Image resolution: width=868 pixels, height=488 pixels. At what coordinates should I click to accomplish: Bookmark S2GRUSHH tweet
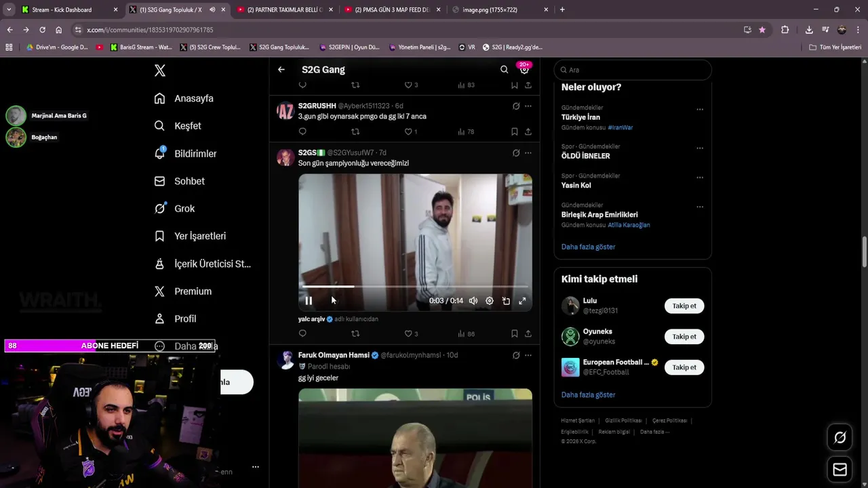click(x=515, y=131)
